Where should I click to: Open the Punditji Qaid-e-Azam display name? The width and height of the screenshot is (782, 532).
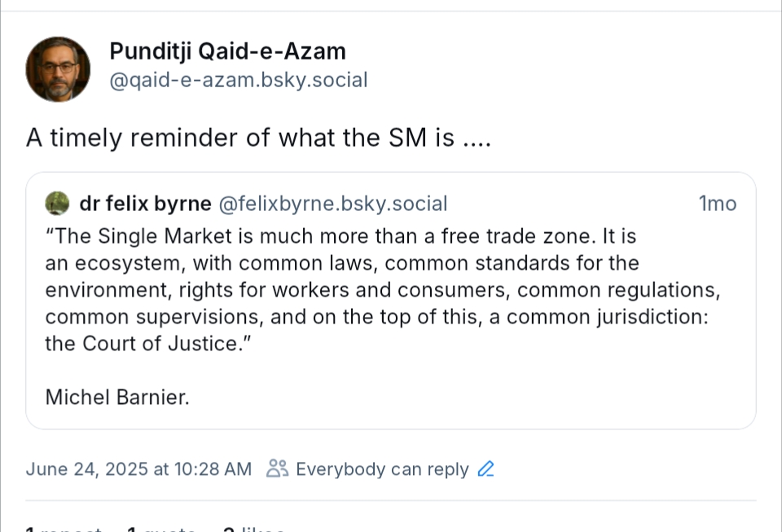[x=227, y=51]
